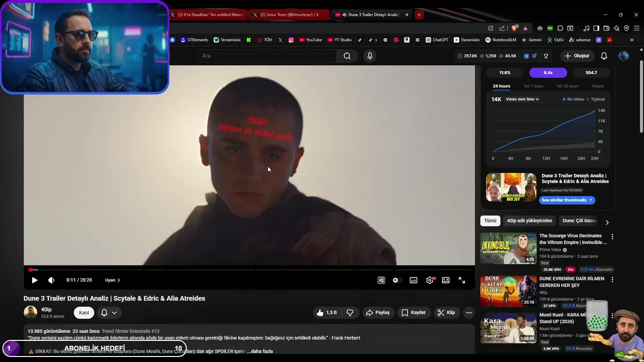Image resolution: width=644 pixels, height=362 pixels.
Task: Open 'Views over time' dropdown
Action: point(522,99)
